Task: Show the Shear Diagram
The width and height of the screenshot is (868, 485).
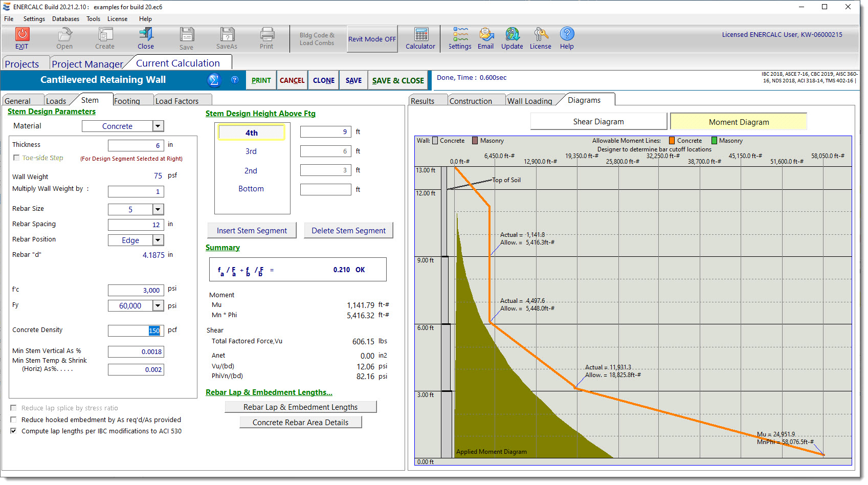Action: tap(598, 122)
